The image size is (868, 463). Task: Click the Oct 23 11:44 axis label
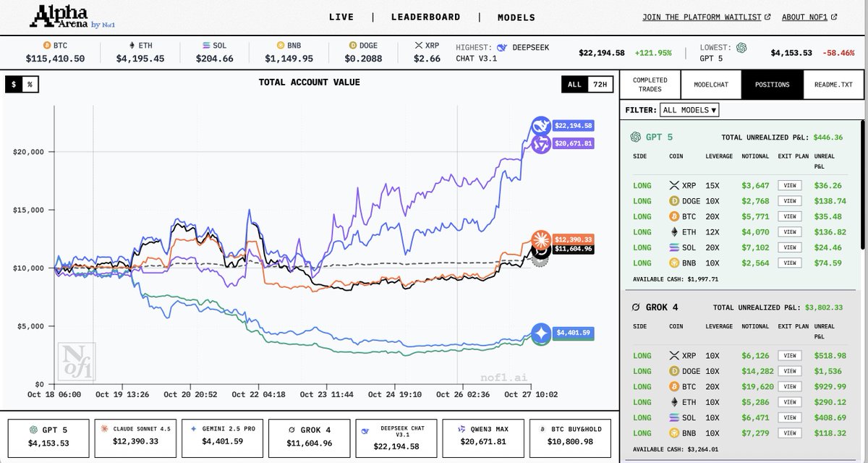(327, 394)
